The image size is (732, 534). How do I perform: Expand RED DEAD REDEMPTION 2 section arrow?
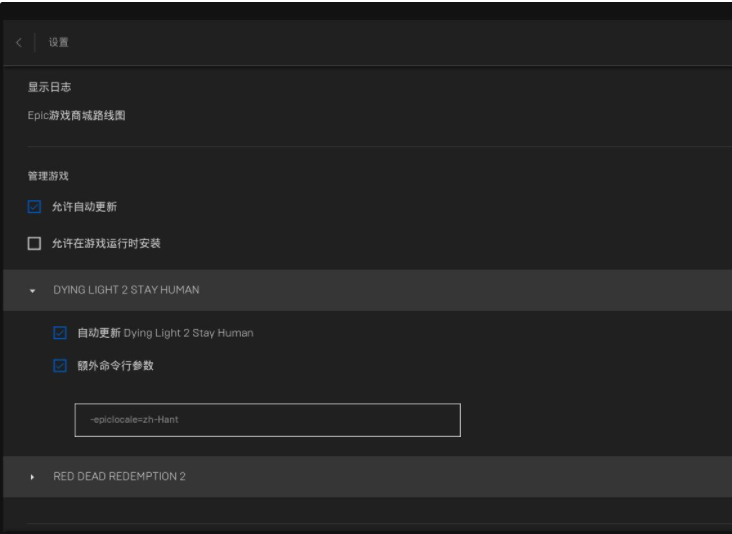32,477
